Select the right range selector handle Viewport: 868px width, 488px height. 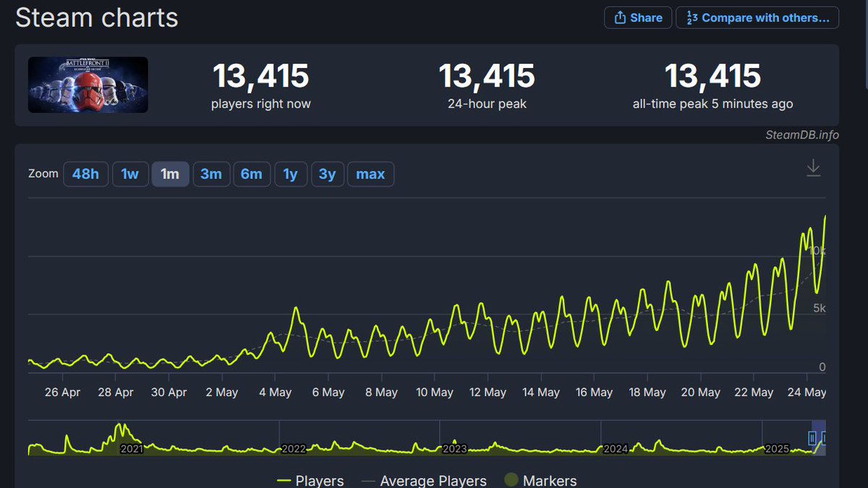click(x=825, y=438)
